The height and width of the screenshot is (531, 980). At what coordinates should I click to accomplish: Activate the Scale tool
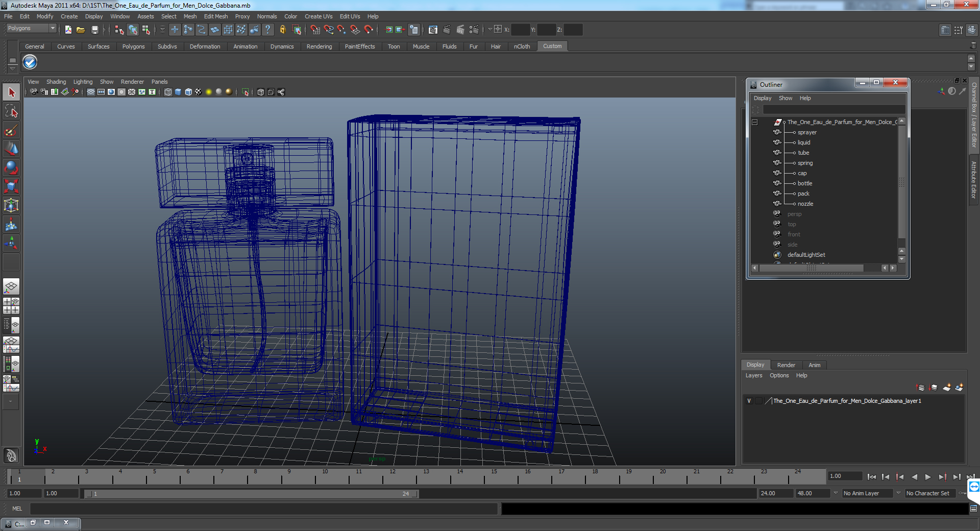(x=11, y=186)
